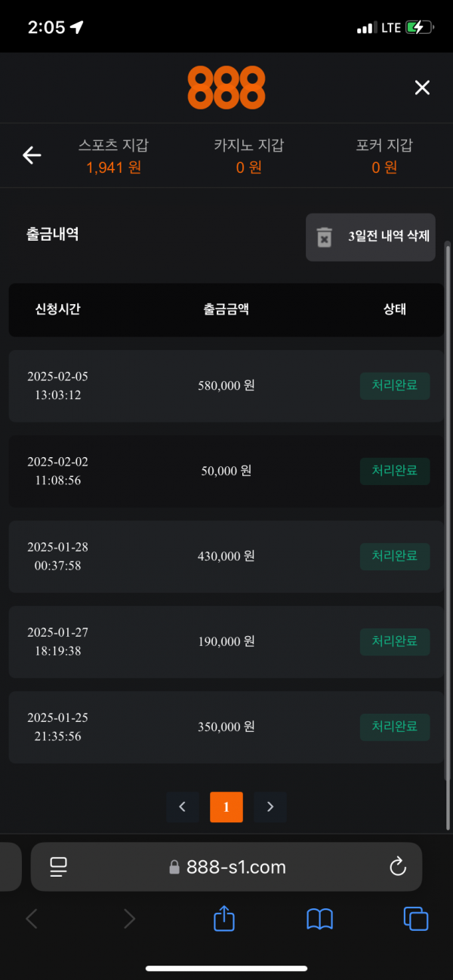
Task: Reload the page in Safari
Action: 398,867
